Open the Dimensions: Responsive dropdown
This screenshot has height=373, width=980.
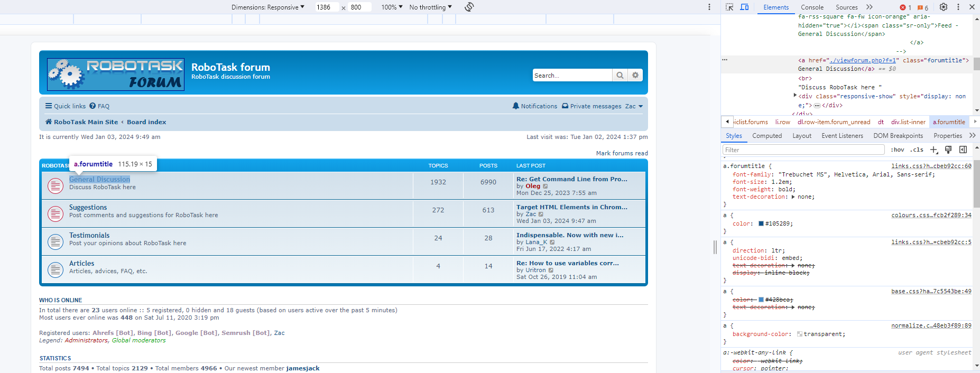[x=268, y=7]
